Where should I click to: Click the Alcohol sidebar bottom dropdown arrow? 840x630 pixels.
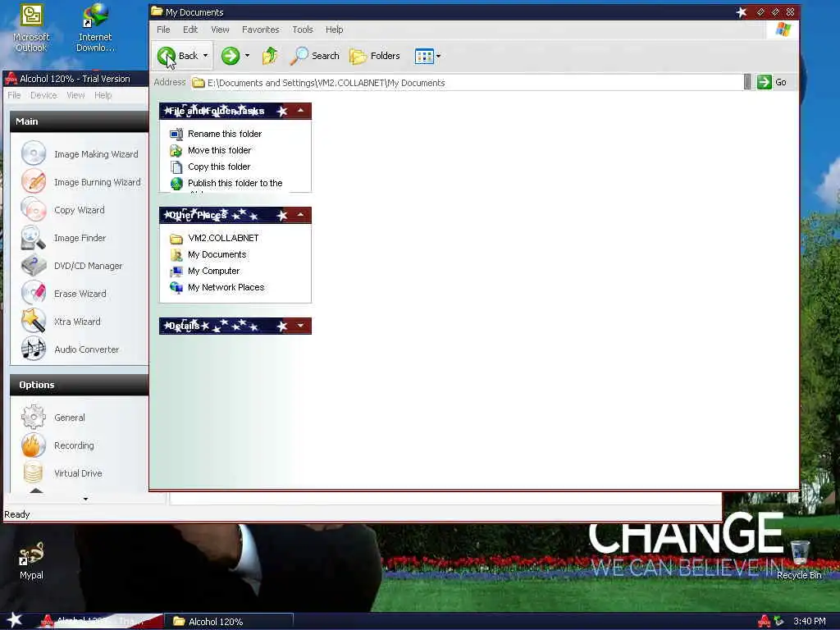(x=85, y=500)
